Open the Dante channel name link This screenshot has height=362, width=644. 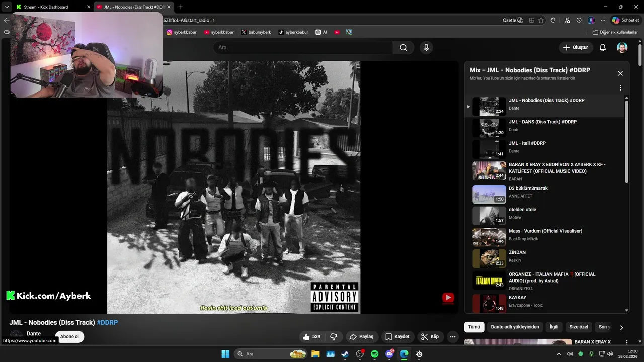click(34, 333)
